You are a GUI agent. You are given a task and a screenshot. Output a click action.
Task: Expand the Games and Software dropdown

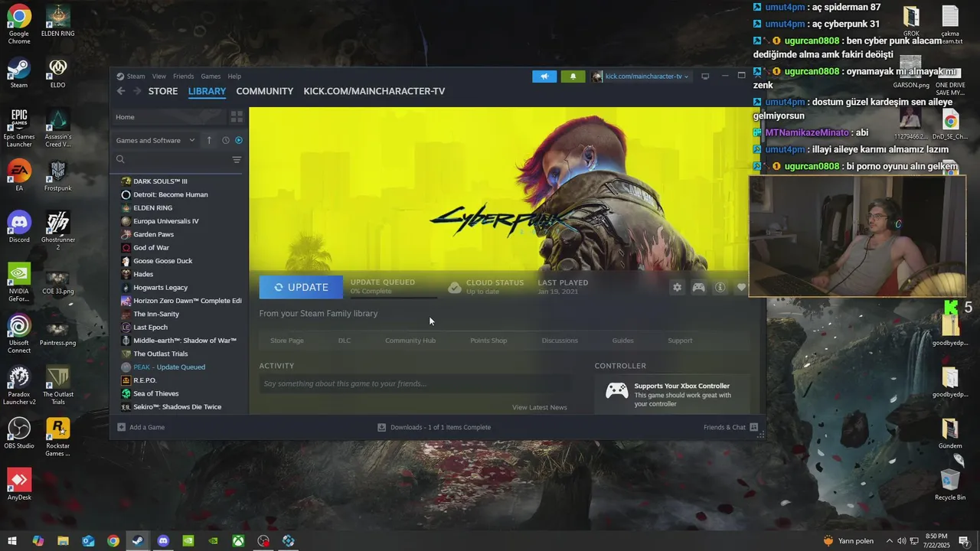pos(156,140)
